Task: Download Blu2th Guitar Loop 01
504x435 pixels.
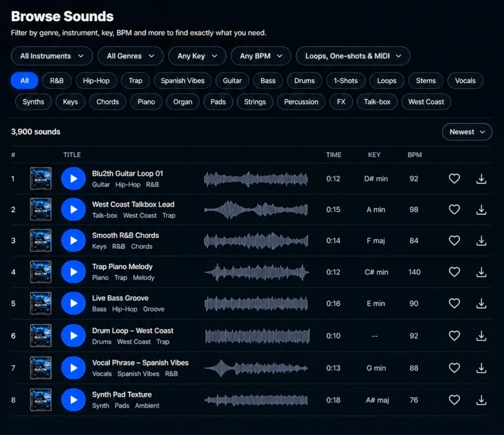Action: pyautogui.click(x=481, y=179)
